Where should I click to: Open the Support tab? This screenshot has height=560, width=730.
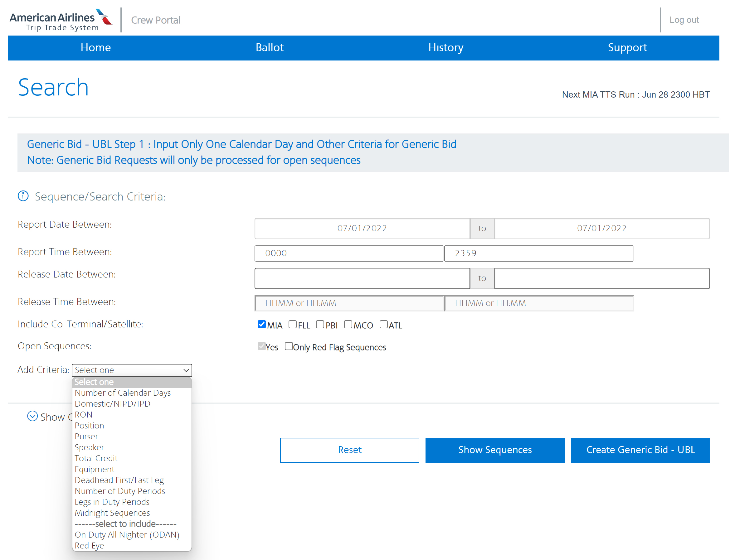(627, 48)
